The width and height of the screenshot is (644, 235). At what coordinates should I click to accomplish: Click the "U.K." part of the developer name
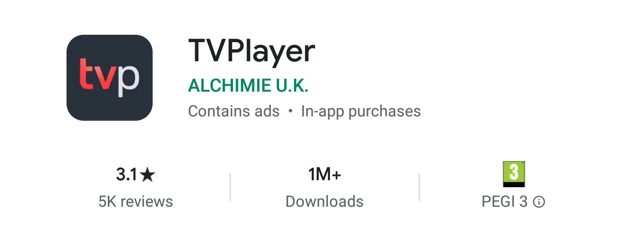point(292,86)
